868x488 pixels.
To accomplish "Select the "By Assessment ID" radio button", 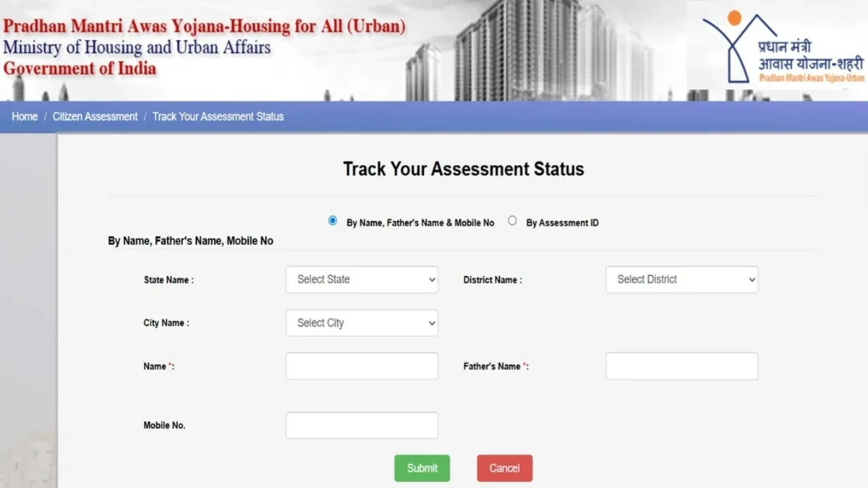I will pos(512,221).
